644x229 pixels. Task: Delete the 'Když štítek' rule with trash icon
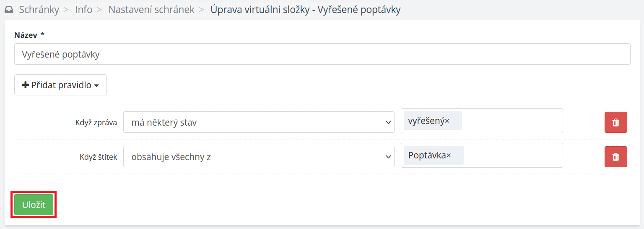pos(615,157)
